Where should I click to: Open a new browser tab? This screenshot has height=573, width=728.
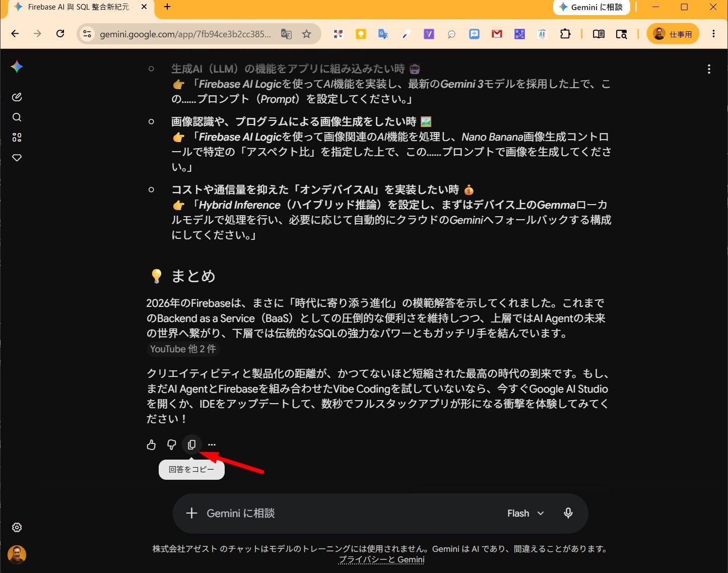pos(168,7)
